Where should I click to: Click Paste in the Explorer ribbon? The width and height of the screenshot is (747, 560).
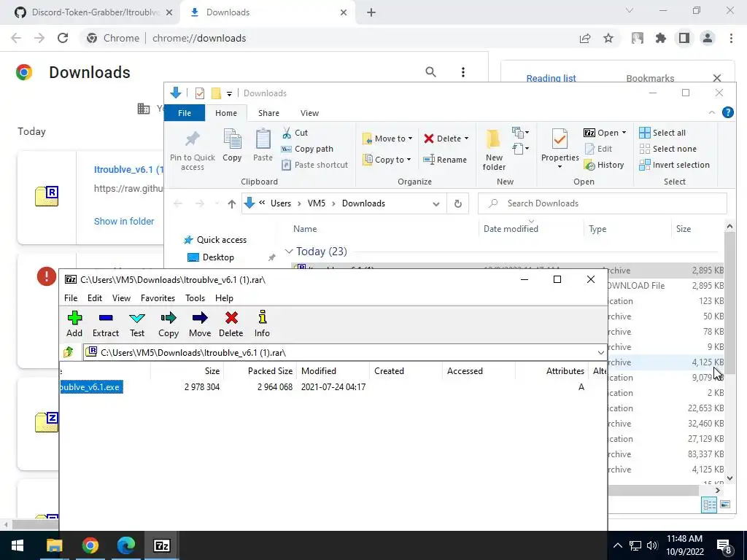pos(263,145)
